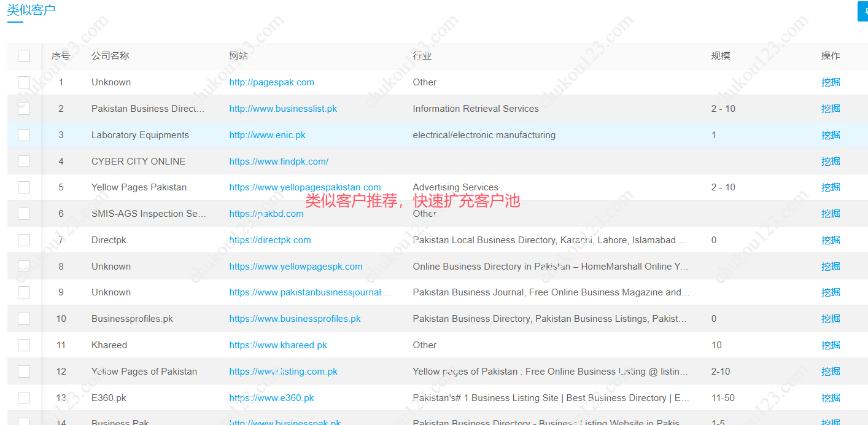This screenshot has width=868, height=425.
Task: Check the E360.pk row checkbox
Action: pyautogui.click(x=24, y=398)
